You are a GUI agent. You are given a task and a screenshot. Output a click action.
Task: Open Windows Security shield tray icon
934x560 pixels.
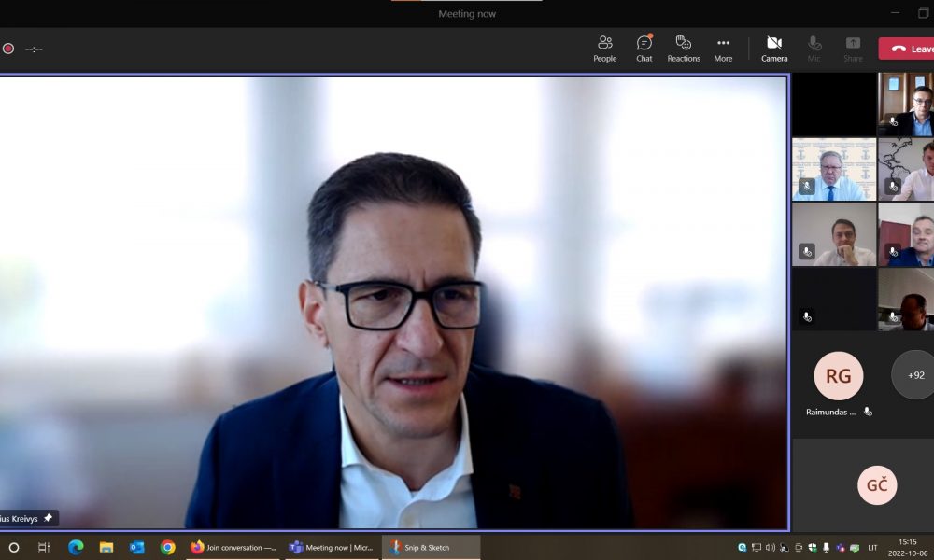812,548
